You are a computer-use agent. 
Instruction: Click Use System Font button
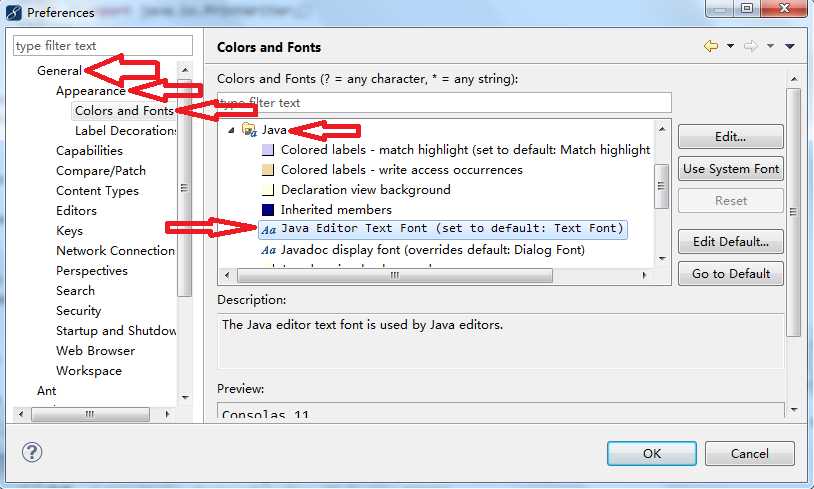coord(730,169)
